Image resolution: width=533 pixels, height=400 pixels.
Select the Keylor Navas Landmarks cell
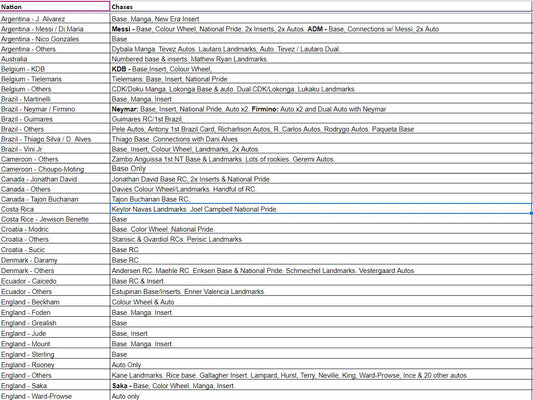[x=321, y=209]
